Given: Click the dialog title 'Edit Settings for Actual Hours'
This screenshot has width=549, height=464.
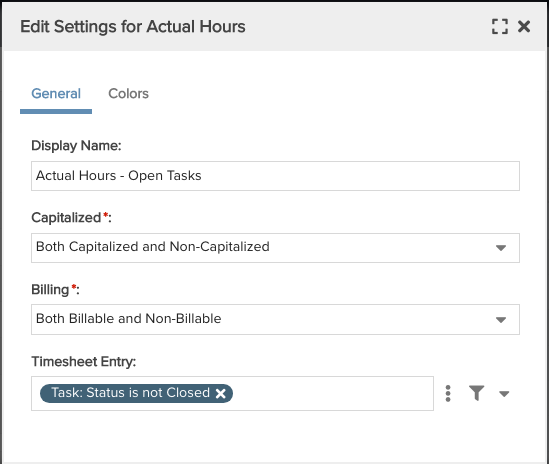Looking at the screenshot, I should (133, 27).
